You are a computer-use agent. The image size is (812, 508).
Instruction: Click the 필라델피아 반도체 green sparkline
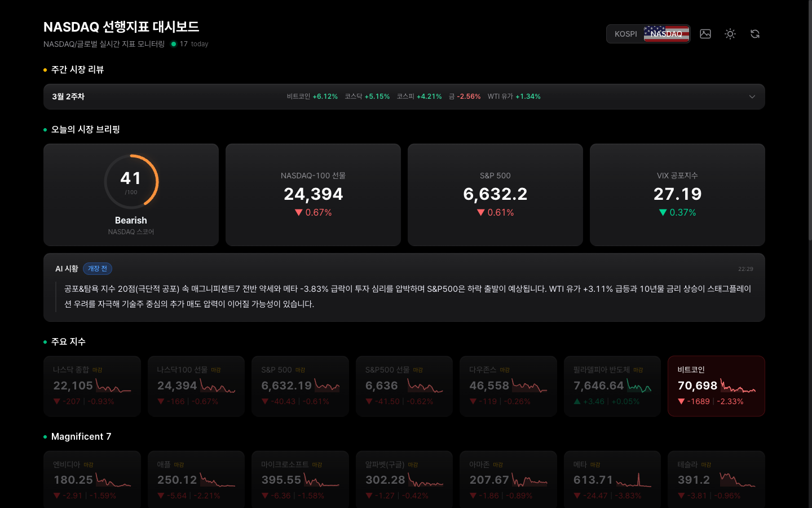(639, 387)
